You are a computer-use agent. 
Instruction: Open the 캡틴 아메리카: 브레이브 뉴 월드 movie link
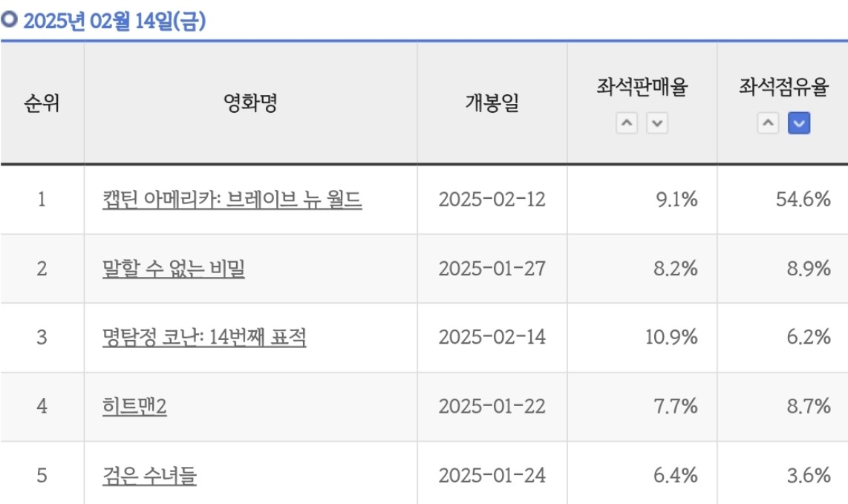(x=232, y=200)
